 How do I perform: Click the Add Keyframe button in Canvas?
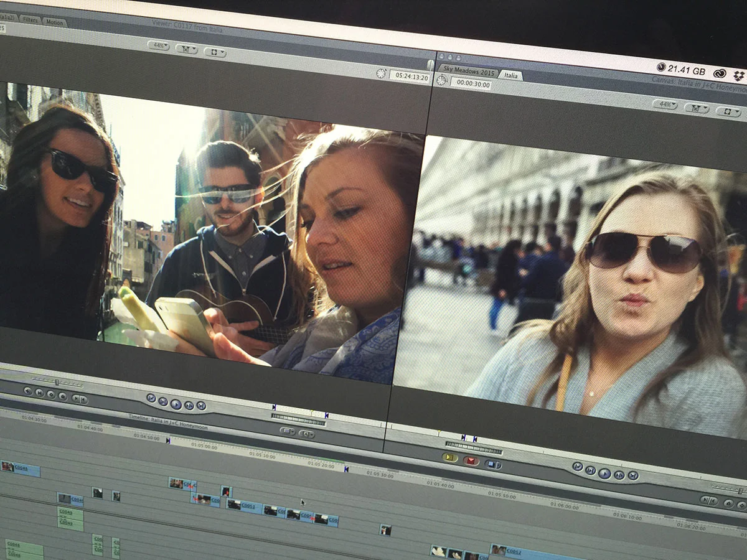coord(741,505)
